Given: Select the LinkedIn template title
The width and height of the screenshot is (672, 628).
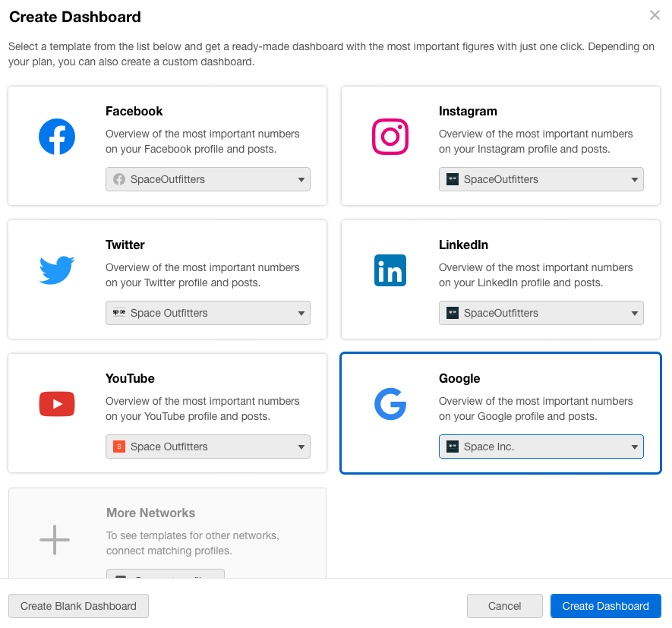Looking at the screenshot, I should [463, 245].
